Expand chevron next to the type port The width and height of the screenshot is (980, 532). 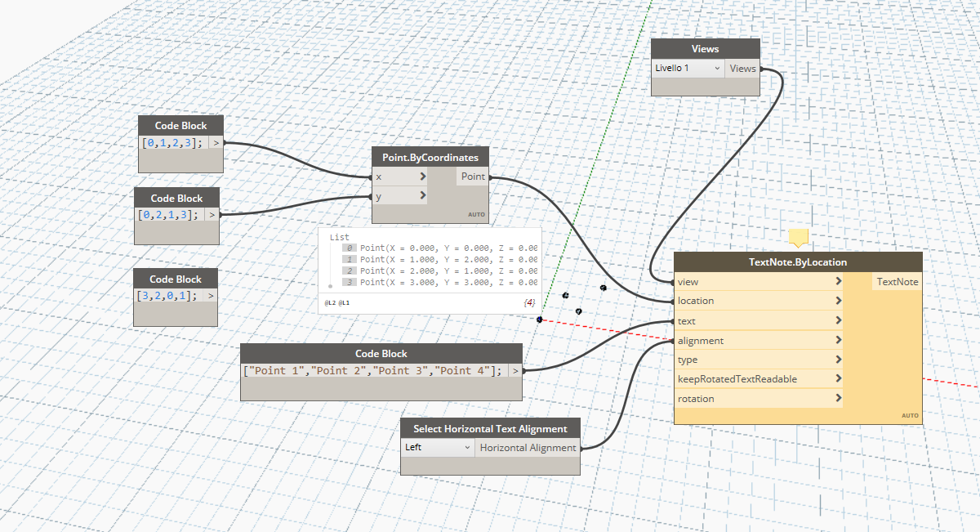click(x=838, y=360)
